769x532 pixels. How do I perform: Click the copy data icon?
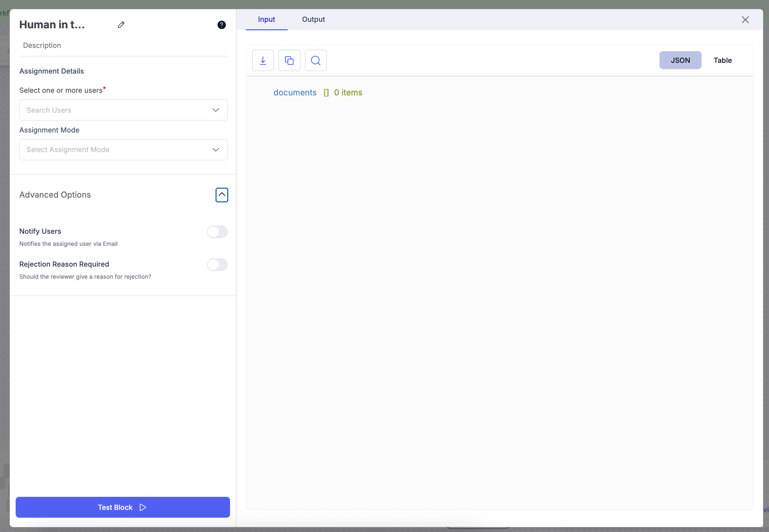click(289, 60)
